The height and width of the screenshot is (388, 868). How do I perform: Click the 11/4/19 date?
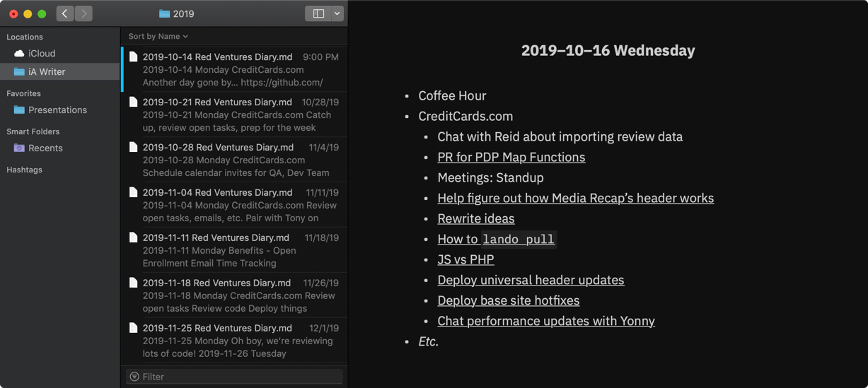[x=323, y=147]
